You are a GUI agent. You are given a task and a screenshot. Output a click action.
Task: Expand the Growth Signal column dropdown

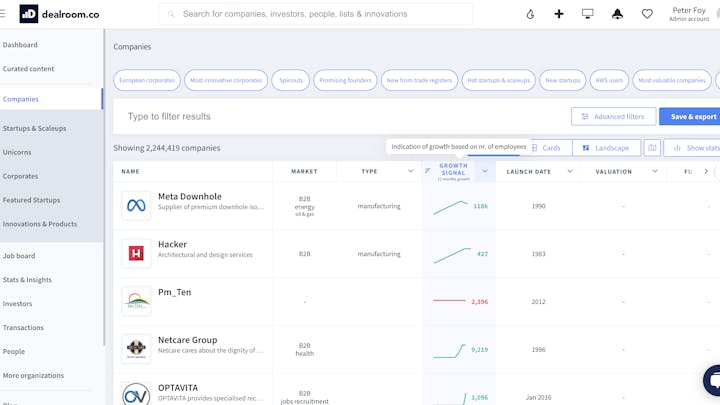[x=485, y=171]
